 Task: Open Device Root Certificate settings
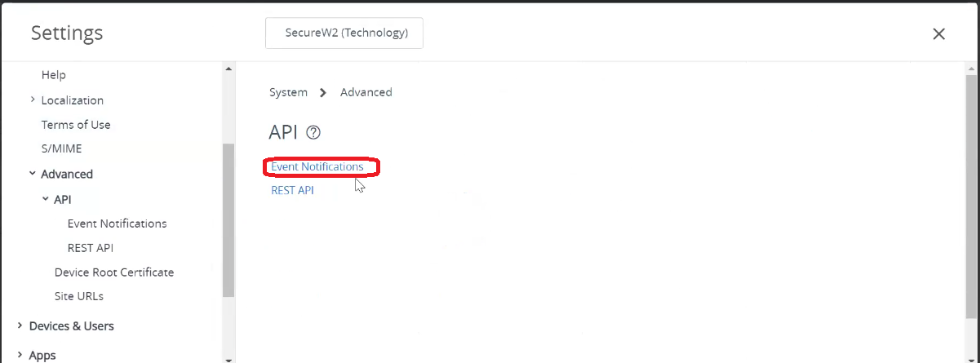click(x=114, y=272)
